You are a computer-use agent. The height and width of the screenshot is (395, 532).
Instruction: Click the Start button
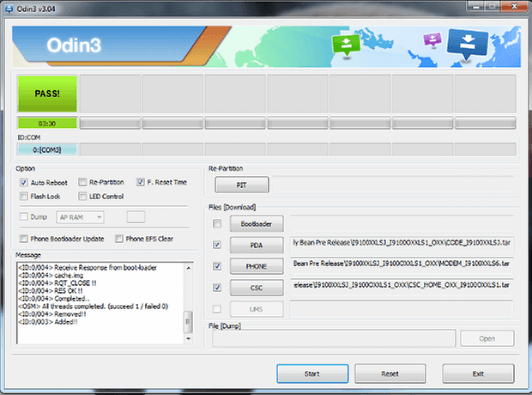(x=312, y=374)
